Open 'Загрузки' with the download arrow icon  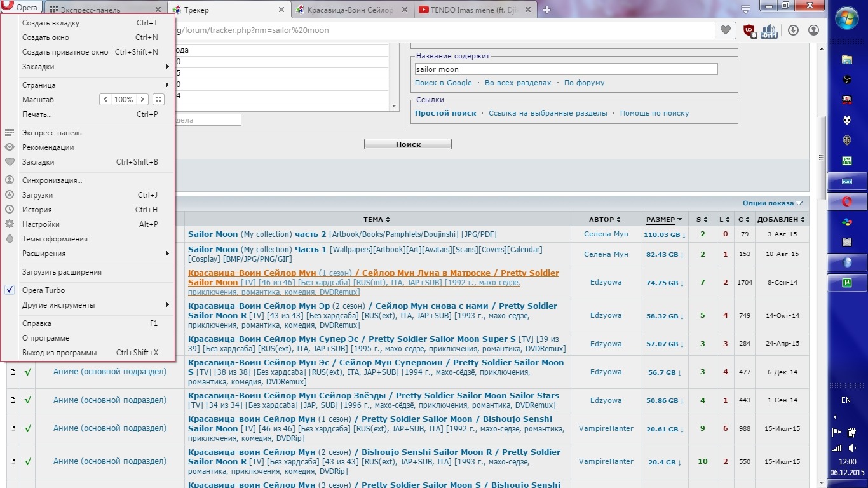88,195
